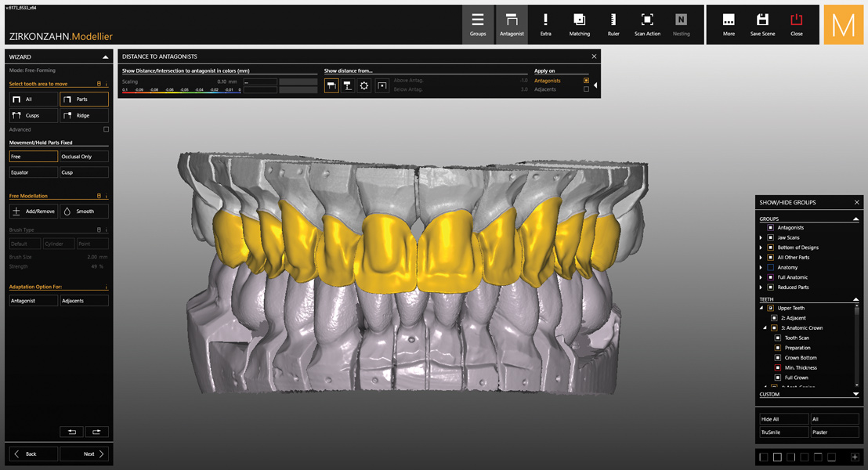Collapse the Upper Teeth tree node
Image resolution: width=868 pixels, height=470 pixels.
point(761,308)
